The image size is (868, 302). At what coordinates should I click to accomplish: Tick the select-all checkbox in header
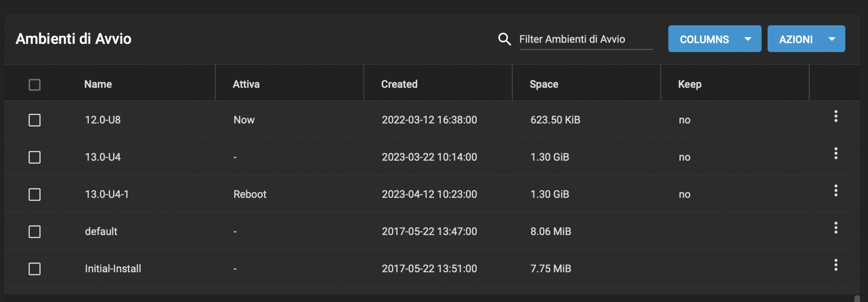pyautogui.click(x=34, y=85)
